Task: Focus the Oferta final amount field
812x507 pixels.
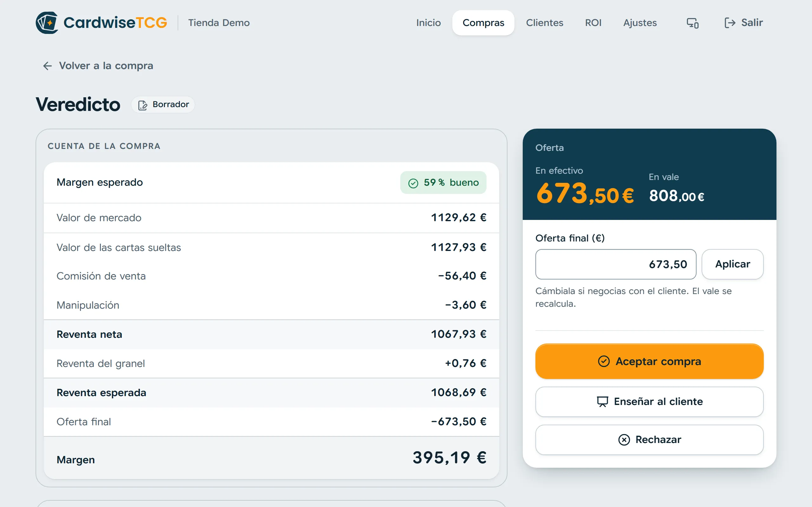Action: click(x=616, y=264)
